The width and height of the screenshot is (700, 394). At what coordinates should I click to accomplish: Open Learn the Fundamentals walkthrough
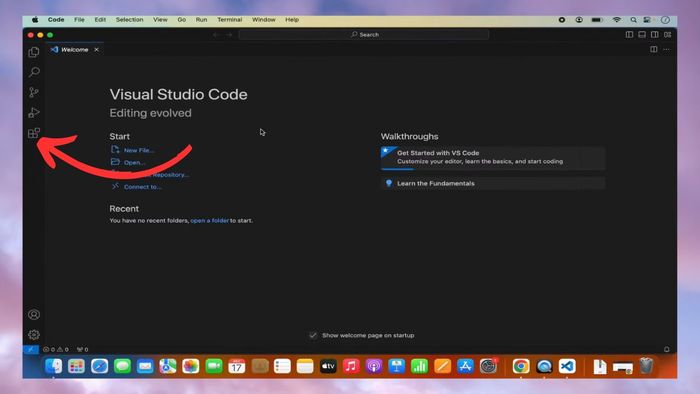493,183
